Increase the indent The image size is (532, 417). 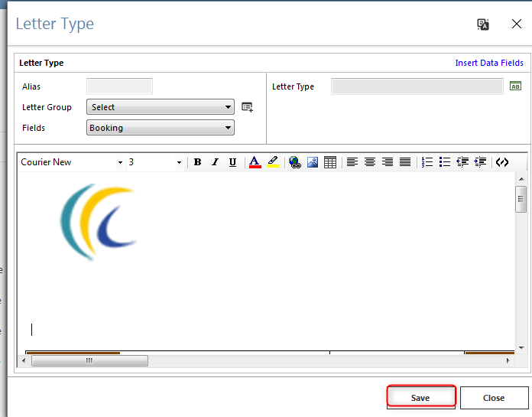point(480,162)
